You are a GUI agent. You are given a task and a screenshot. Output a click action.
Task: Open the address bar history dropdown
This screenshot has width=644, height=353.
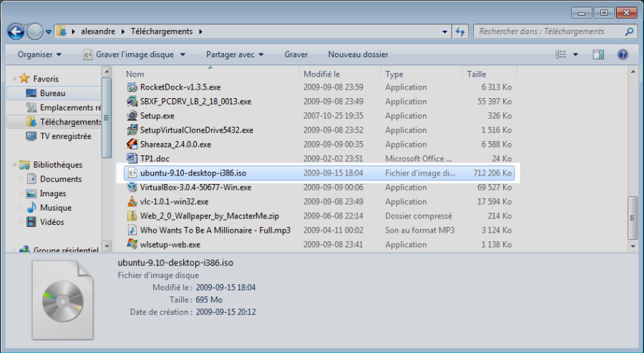tap(445, 32)
